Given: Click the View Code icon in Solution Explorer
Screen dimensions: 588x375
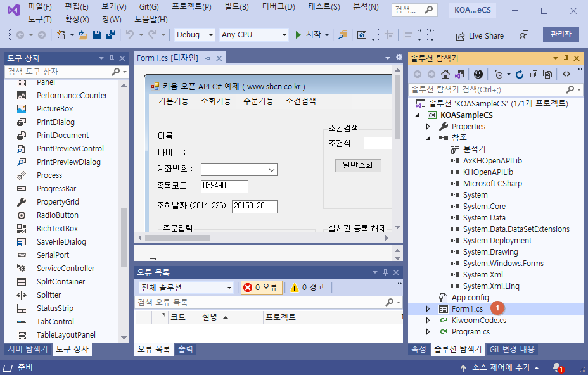Looking at the screenshot, I should click(566, 74).
